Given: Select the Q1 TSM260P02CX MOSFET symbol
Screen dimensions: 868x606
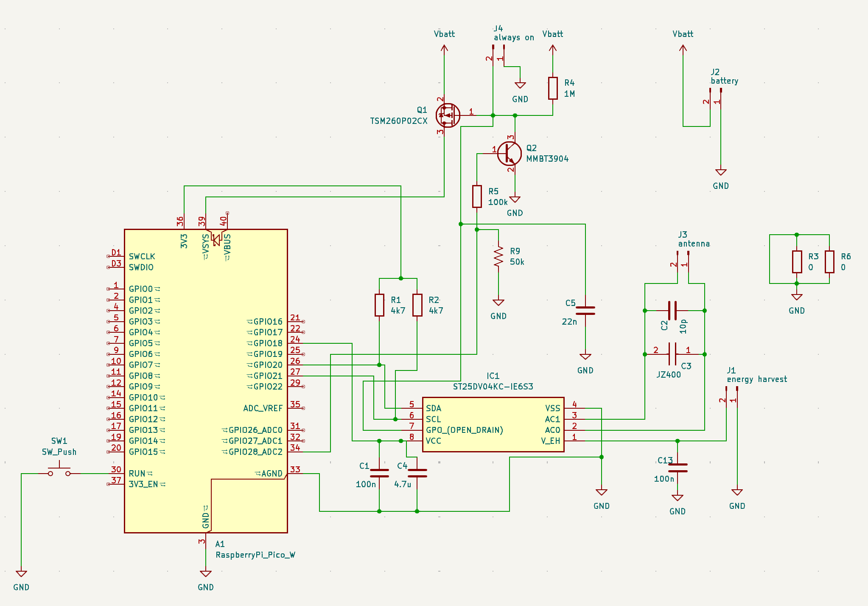Looking at the screenshot, I should (x=448, y=115).
